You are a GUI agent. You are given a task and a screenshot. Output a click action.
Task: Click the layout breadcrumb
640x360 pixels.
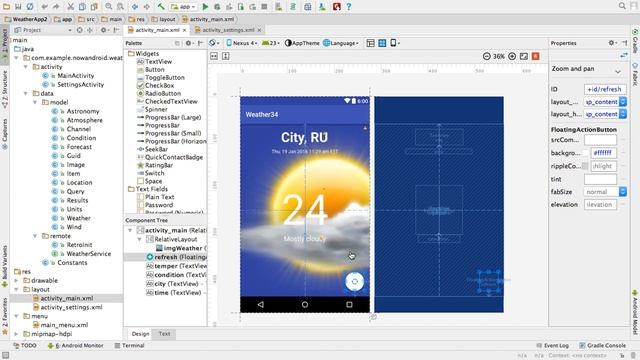click(163, 19)
